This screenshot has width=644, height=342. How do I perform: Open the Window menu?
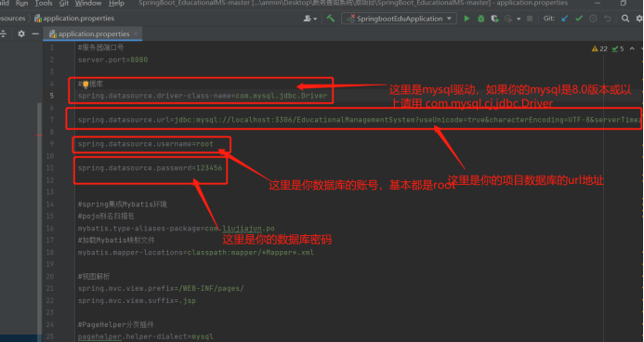coord(88,4)
